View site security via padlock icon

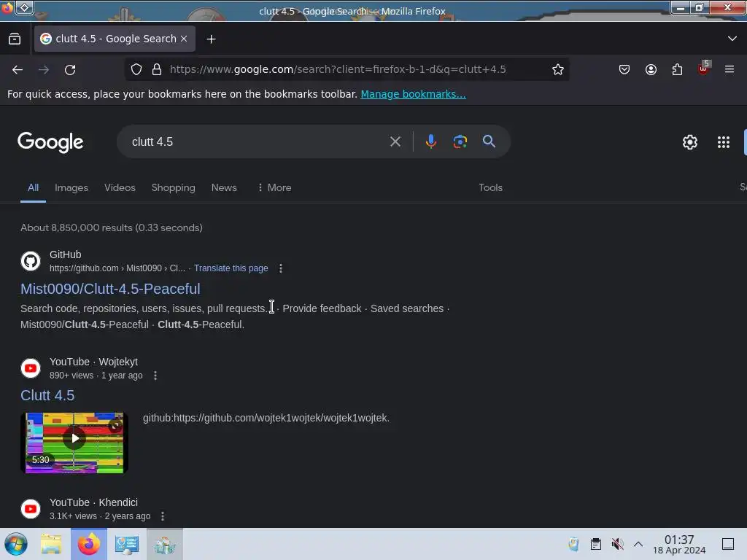coord(157,69)
